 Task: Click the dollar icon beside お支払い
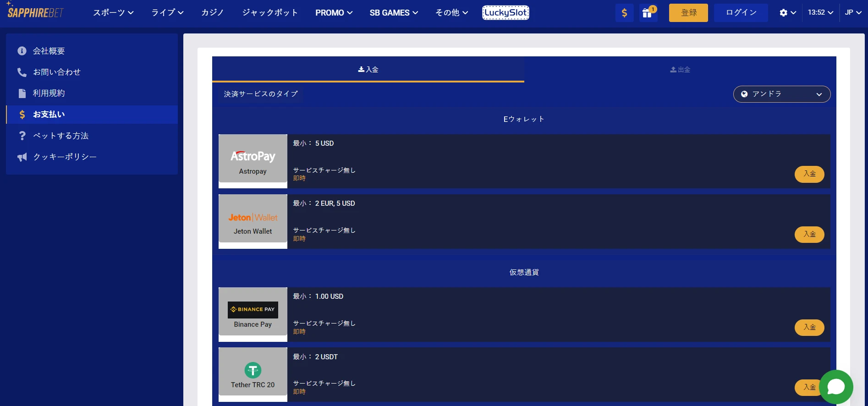pos(22,115)
